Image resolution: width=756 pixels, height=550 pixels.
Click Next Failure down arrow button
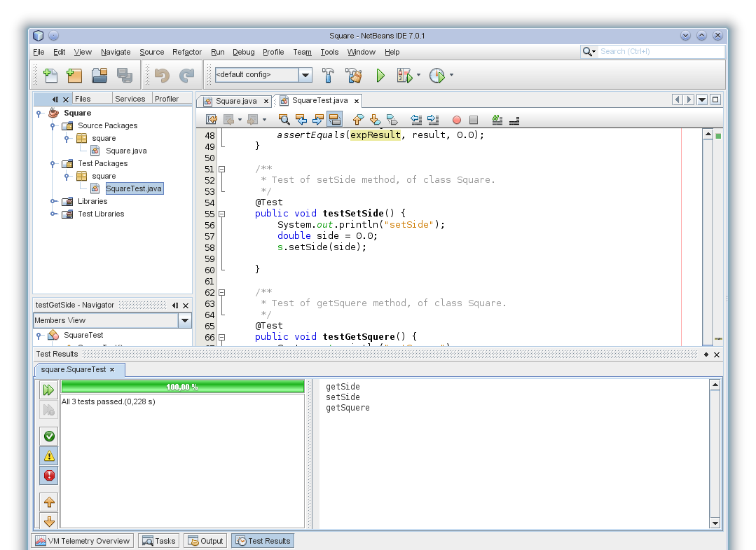(49, 521)
